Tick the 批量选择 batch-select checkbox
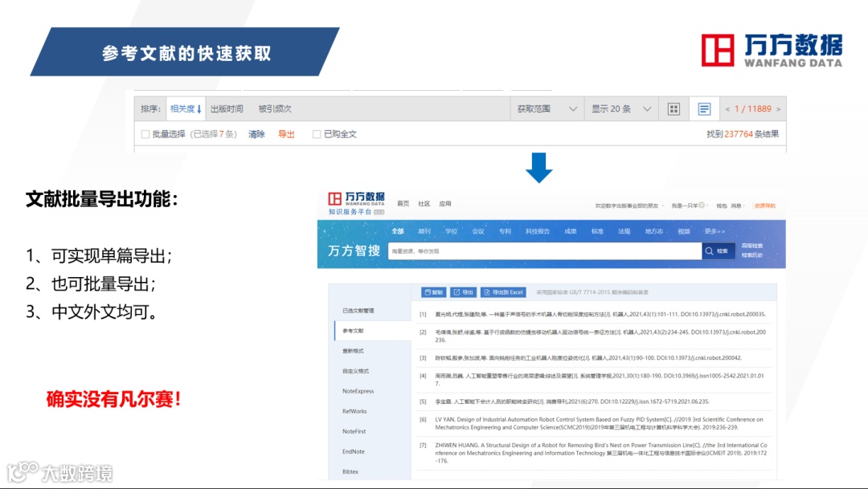Image resolution: width=868 pixels, height=489 pixels. click(x=145, y=134)
